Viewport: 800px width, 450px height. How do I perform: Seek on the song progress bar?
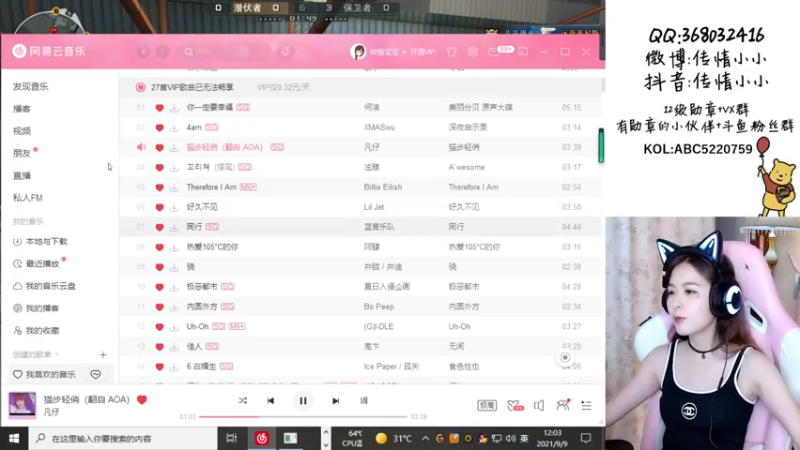pos(303,417)
